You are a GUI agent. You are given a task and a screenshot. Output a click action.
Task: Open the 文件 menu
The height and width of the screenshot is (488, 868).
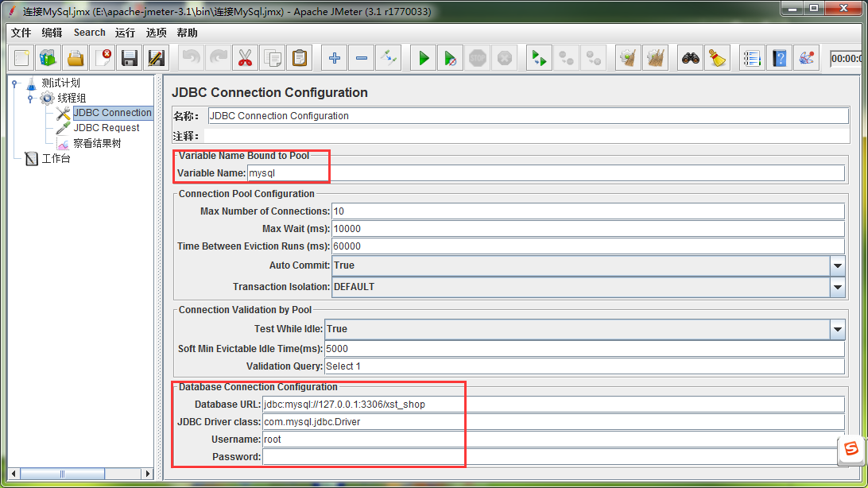tap(21, 33)
